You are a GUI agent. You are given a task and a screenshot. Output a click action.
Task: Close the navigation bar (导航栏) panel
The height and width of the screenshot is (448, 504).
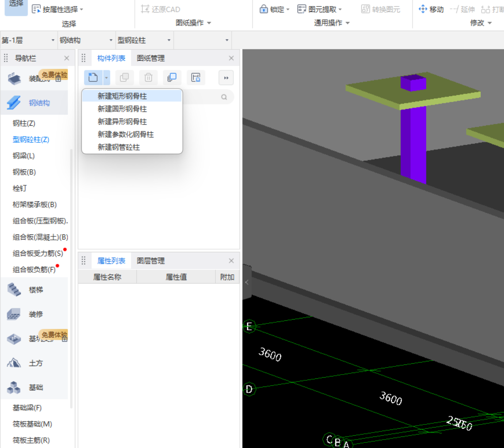pyautogui.click(x=66, y=58)
